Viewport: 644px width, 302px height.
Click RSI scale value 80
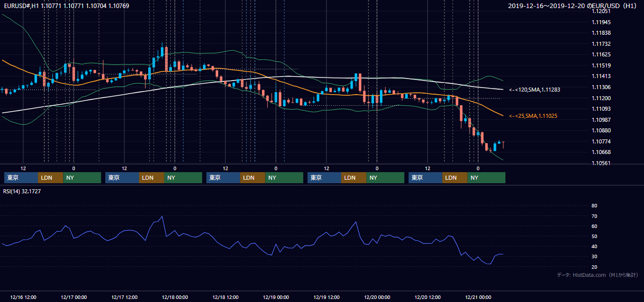pyautogui.click(x=594, y=206)
